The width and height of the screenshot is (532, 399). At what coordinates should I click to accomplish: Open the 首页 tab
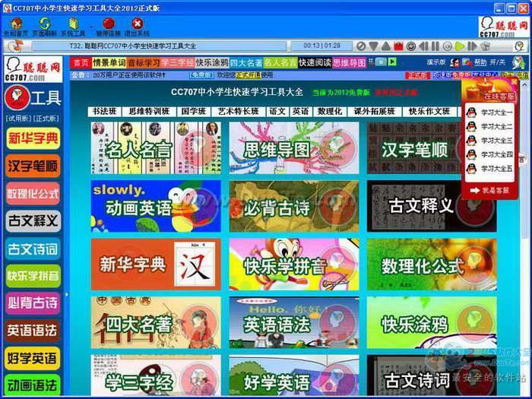[81, 63]
